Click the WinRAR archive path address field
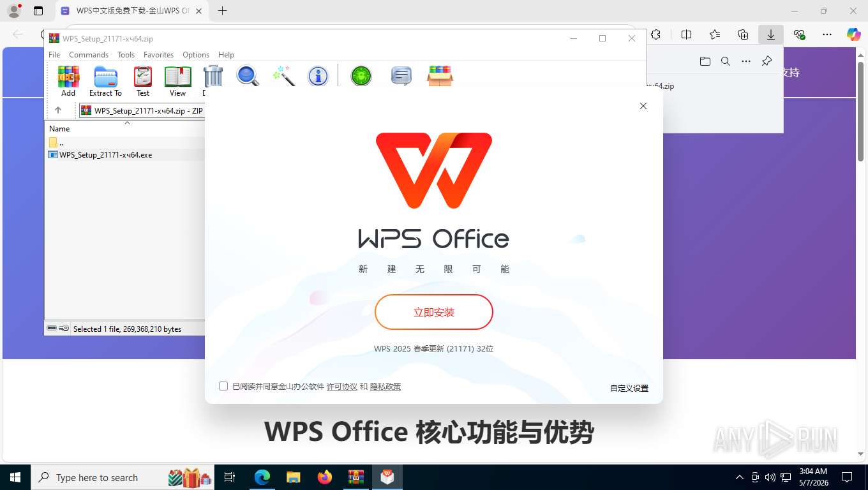Viewport: 868px width, 490px height. [x=142, y=110]
